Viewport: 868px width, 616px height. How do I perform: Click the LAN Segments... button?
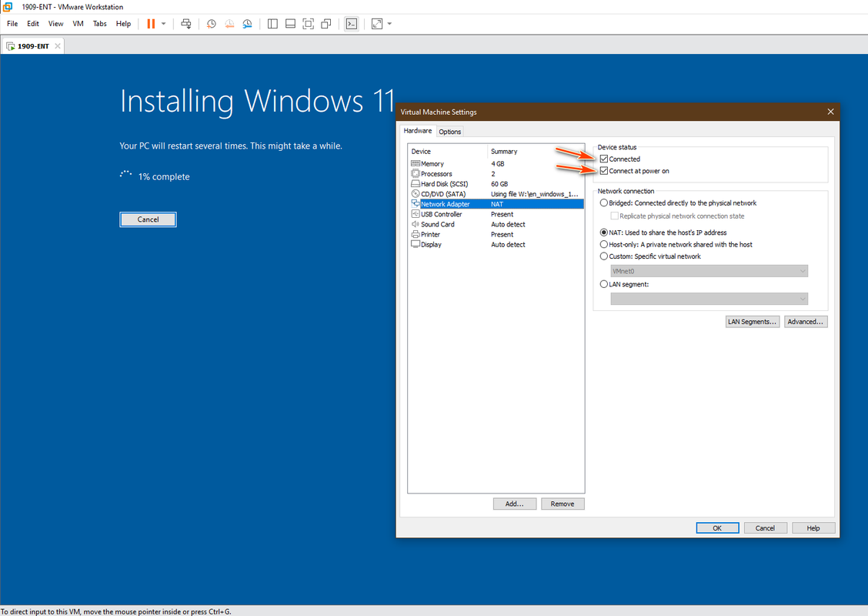click(753, 322)
